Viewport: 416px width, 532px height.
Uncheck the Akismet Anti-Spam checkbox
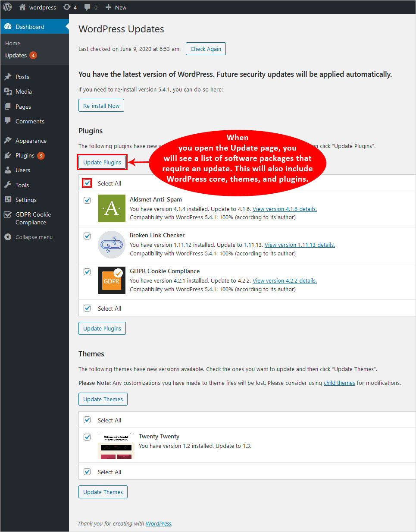point(87,200)
